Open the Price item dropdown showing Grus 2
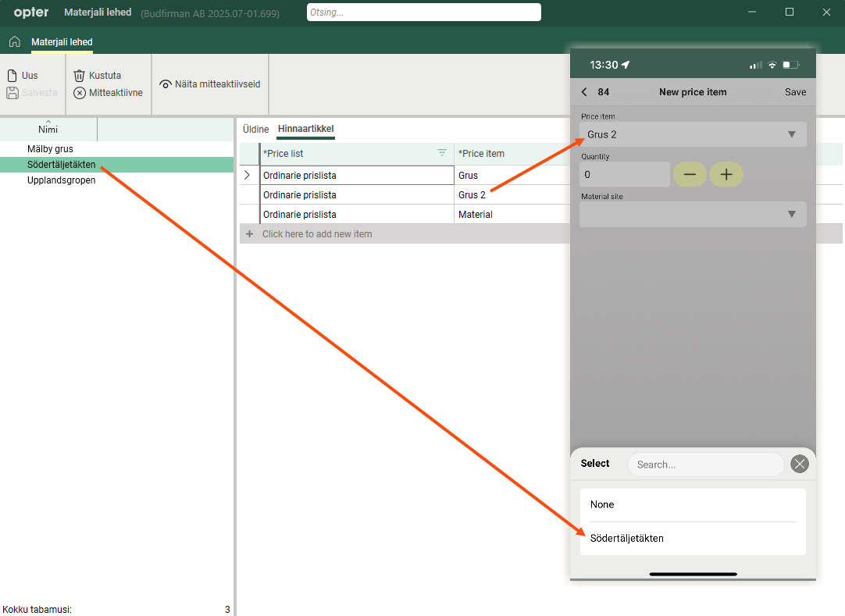 tap(692, 134)
